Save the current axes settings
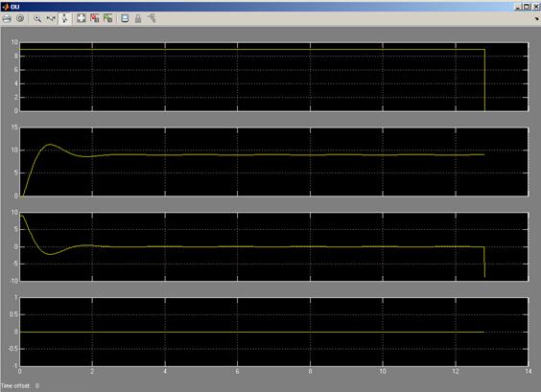This screenshot has width=541, height=392. click(95, 18)
